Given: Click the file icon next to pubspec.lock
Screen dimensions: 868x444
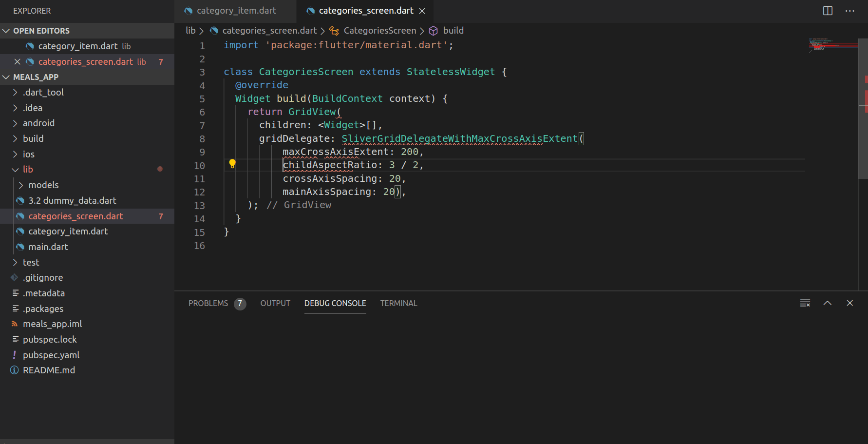Looking at the screenshot, I should 16,339.
